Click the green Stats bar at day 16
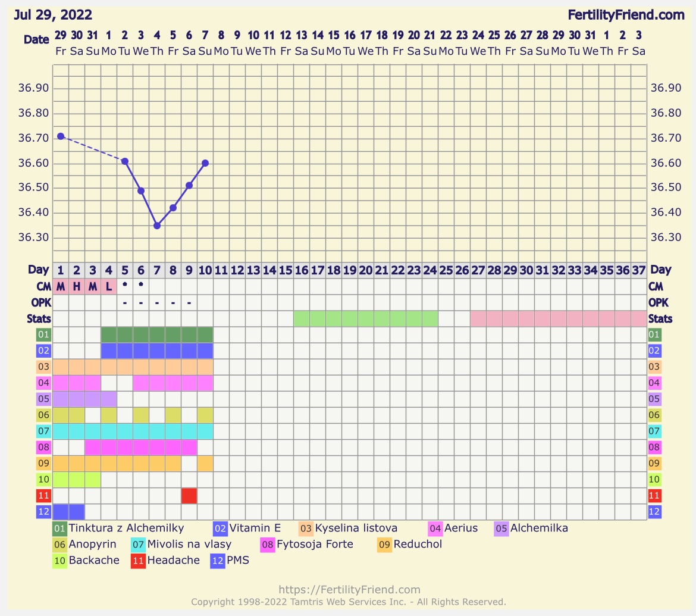This screenshot has width=696, height=616. tap(302, 318)
